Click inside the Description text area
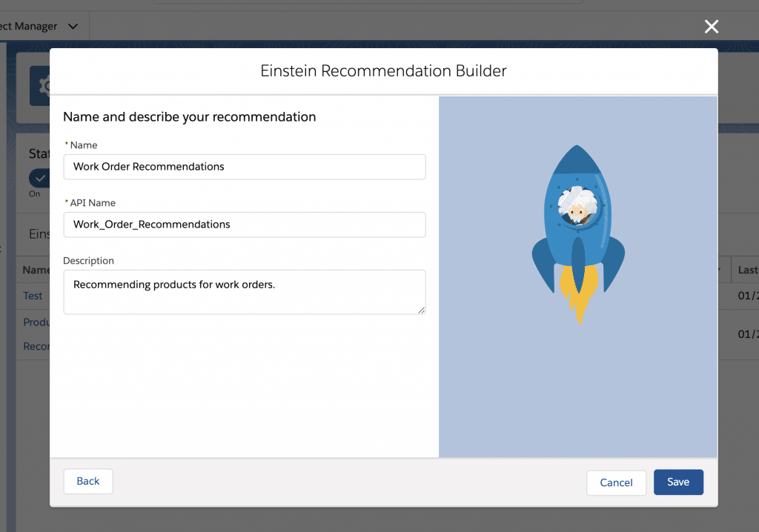This screenshot has height=532, width=759. coord(245,291)
